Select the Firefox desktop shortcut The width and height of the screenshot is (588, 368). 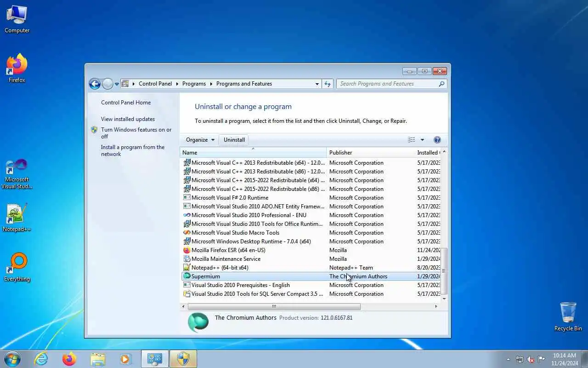point(17,68)
